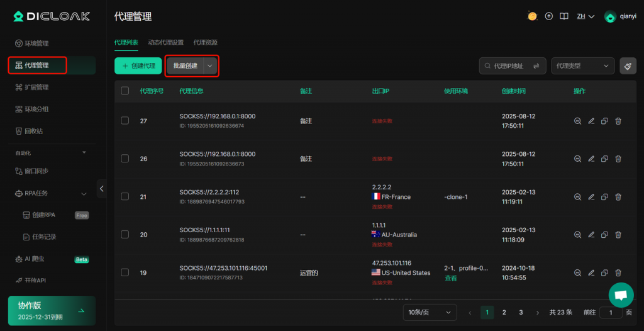Image resolution: width=644 pixels, height=331 pixels.
Task: Click the delete trash icon for row 27
Action: click(618, 121)
